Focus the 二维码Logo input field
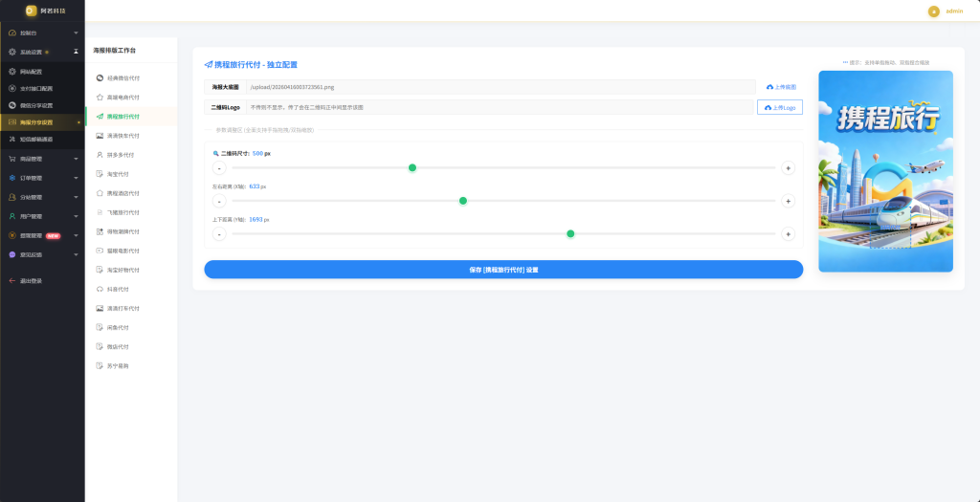Image resolution: width=980 pixels, height=502 pixels. tap(500, 107)
